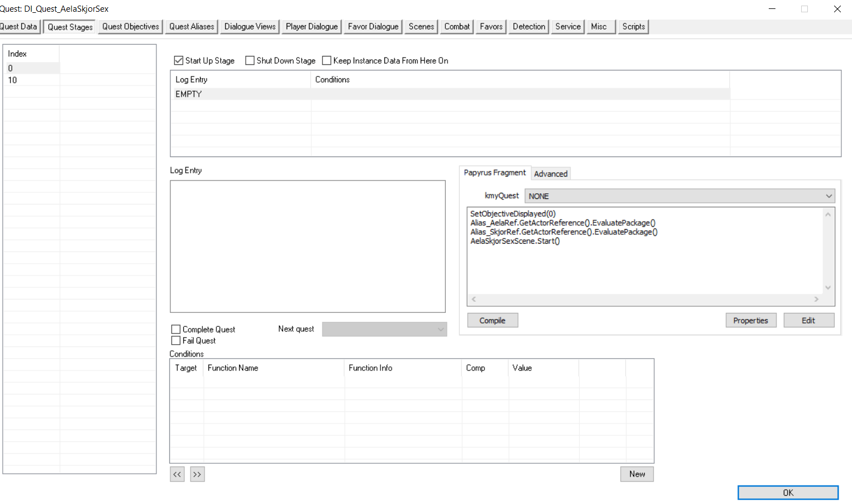852x504 pixels.
Task: Click the Value column header
Action: (544, 368)
